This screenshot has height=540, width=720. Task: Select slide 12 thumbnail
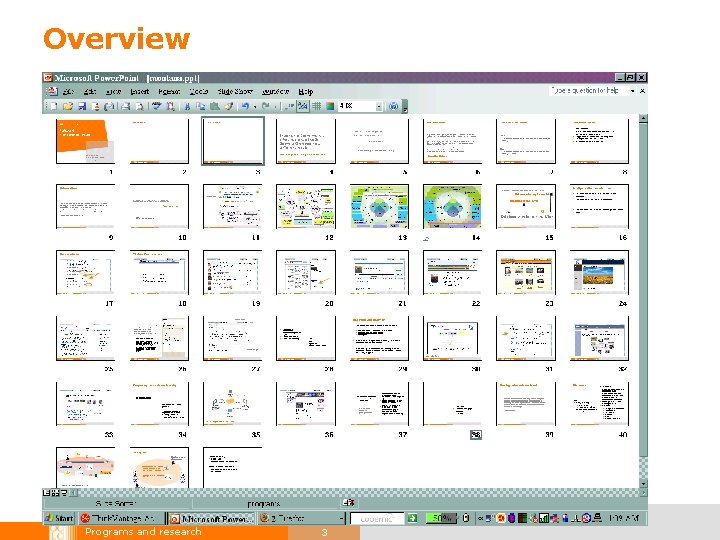306,207
